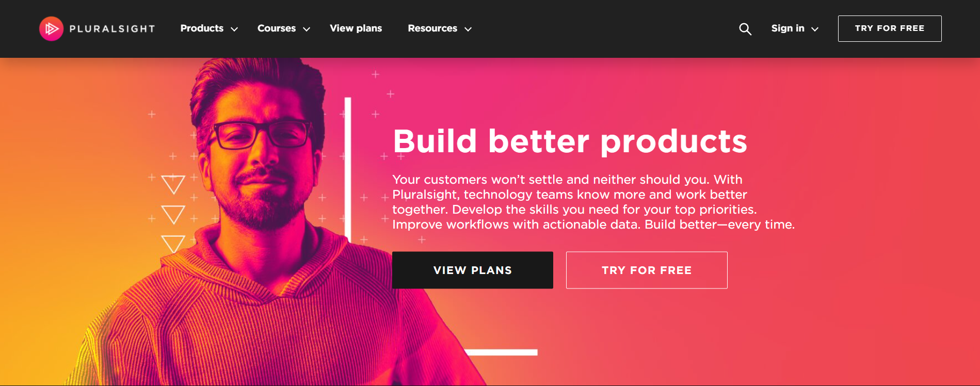Screen dimensions: 980x386
Task: Click the TRY FOR FREE button in the header
Action: (889, 28)
